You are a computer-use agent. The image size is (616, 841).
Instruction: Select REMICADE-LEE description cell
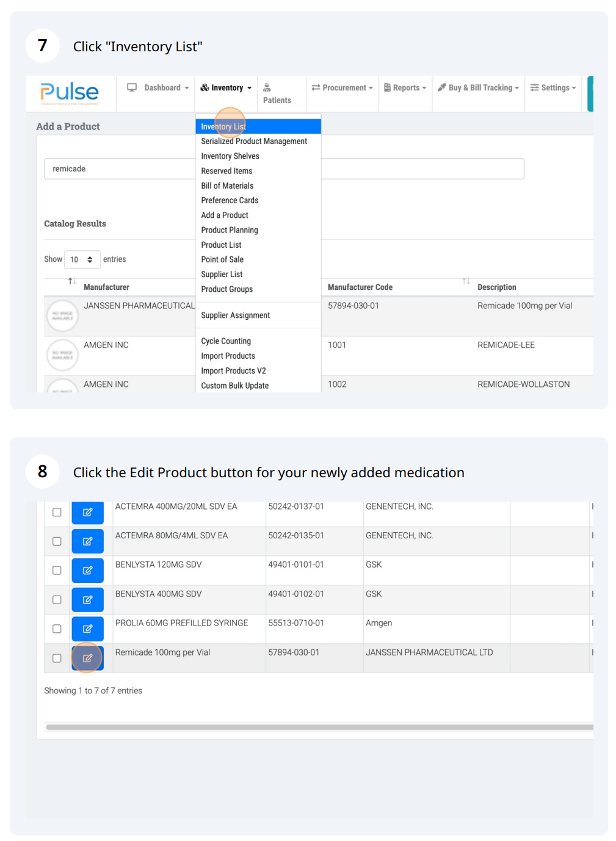505,345
